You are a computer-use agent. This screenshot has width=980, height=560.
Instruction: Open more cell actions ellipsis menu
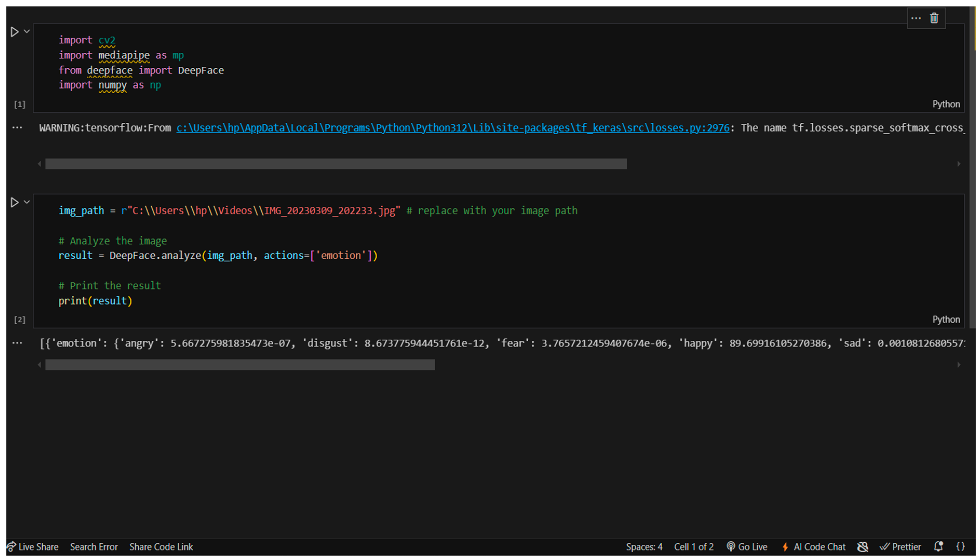point(916,18)
